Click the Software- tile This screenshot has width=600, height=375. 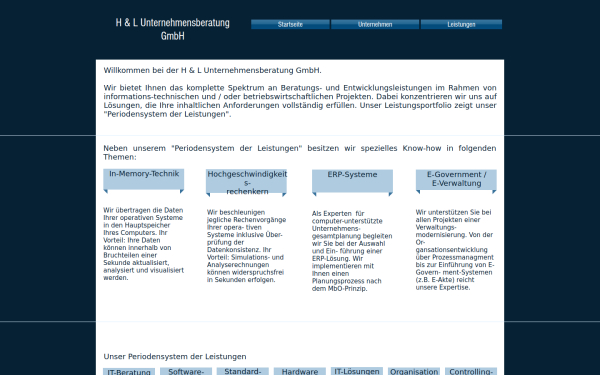(x=186, y=371)
